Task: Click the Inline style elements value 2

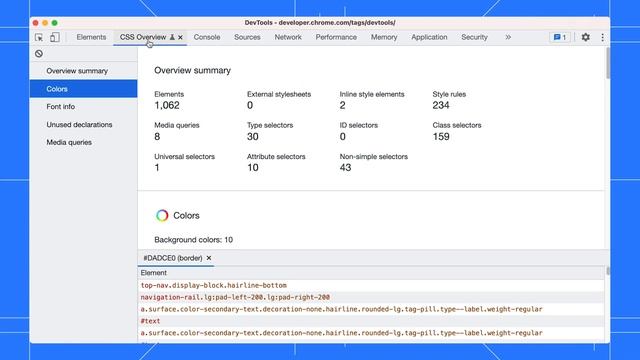Action: click(x=342, y=105)
